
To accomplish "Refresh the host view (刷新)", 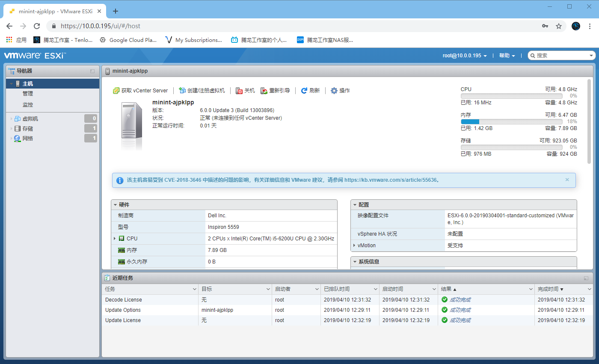I will coord(310,91).
